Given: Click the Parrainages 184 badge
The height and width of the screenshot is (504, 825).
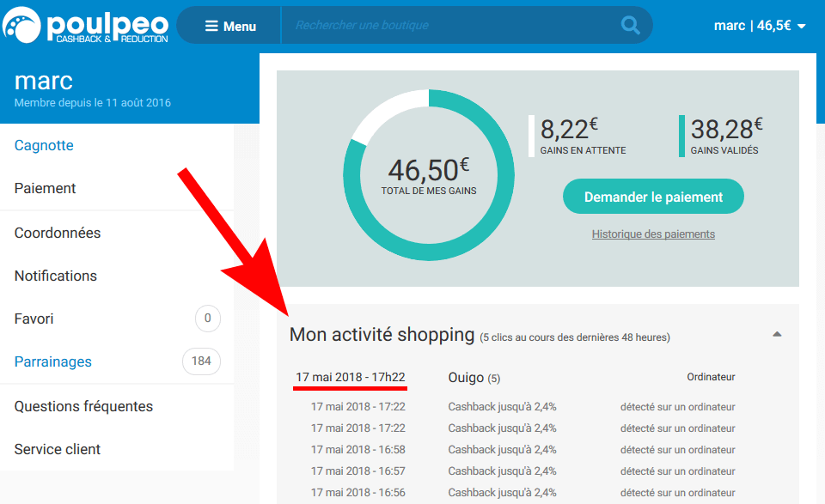Looking at the screenshot, I should [201, 361].
